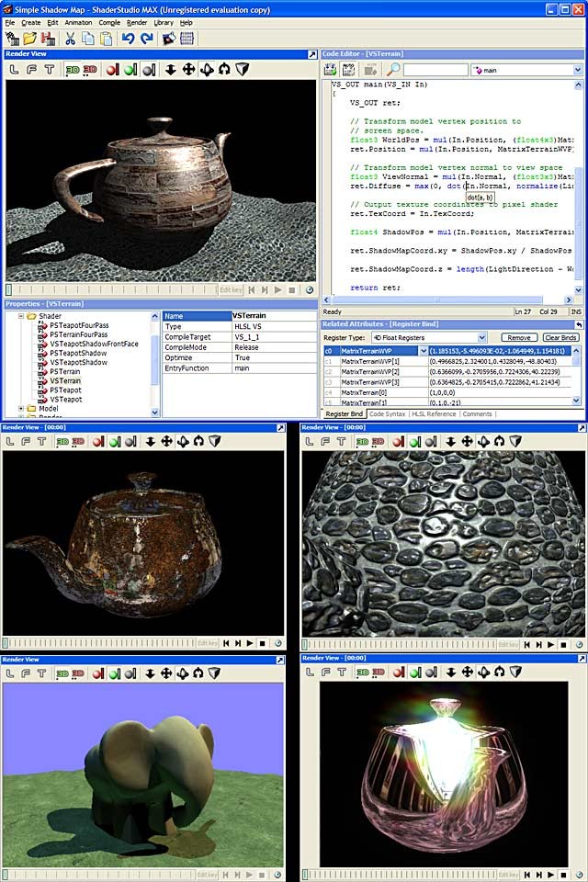Play animation in glowing glass teapot Render View
The image size is (588, 882).
[551, 875]
